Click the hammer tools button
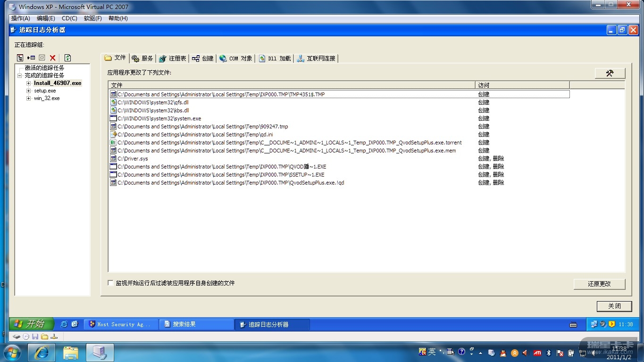The image size is (644, 362). (610, 73)
